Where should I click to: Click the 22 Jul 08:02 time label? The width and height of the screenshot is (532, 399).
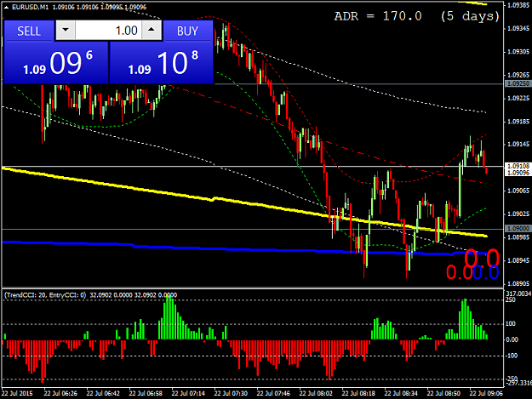point(316,394)
